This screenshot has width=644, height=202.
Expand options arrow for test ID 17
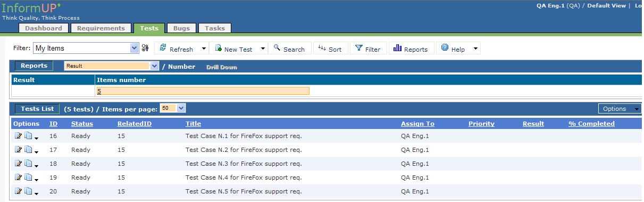pyautogui.click(x=36, y=152)
